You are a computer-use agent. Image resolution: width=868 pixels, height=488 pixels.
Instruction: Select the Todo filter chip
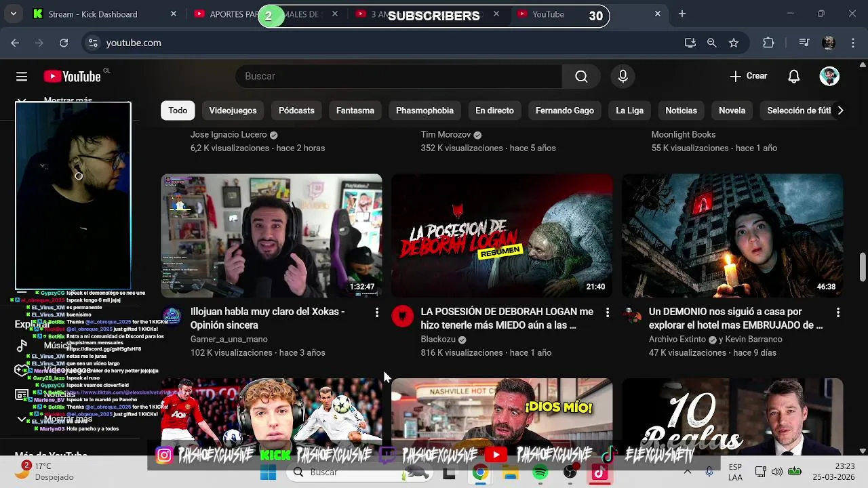pos(178,110)
